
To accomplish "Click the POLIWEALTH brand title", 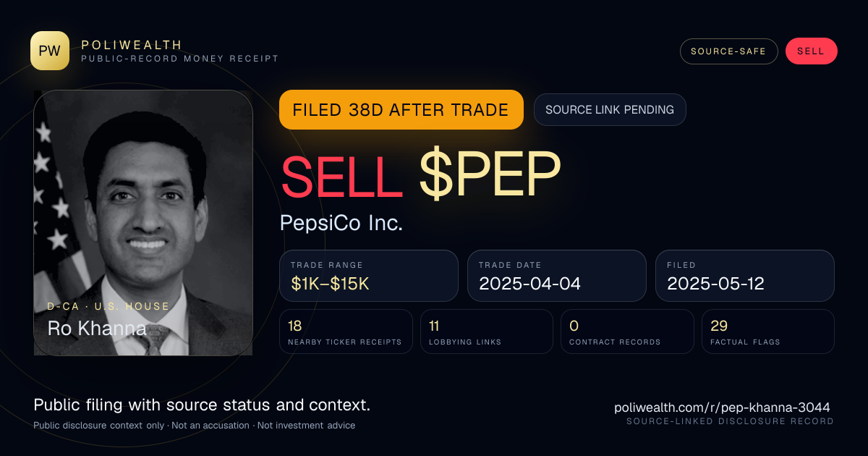I will pos(132,45).
